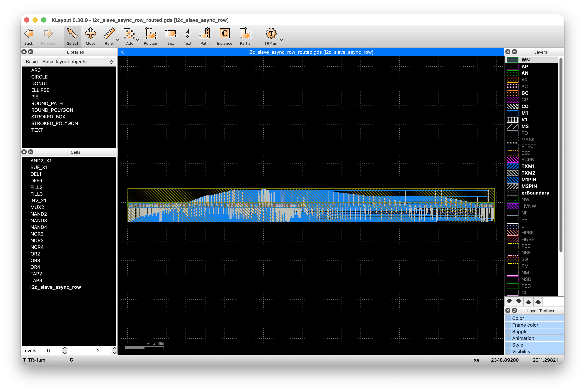Expand the Visibility section
Viewport: 585px width, 392px height.
click(534, 351)
